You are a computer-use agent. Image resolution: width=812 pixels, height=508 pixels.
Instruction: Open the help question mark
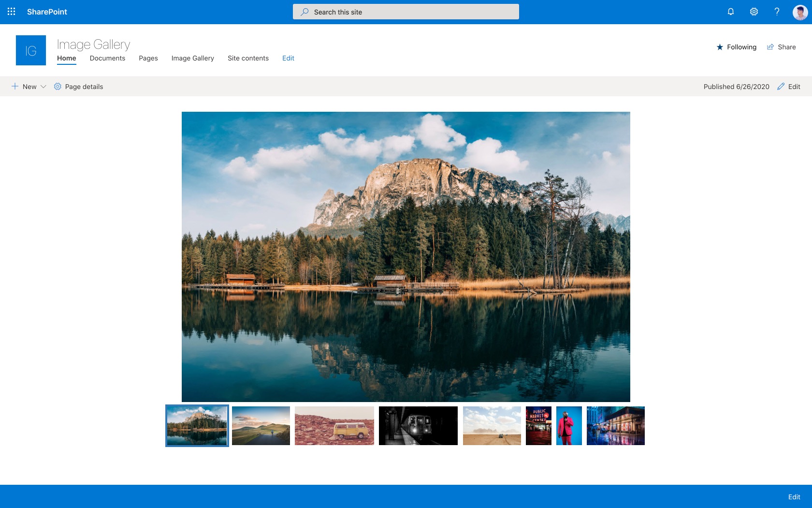pyautogui.click(x=777, y=12)
